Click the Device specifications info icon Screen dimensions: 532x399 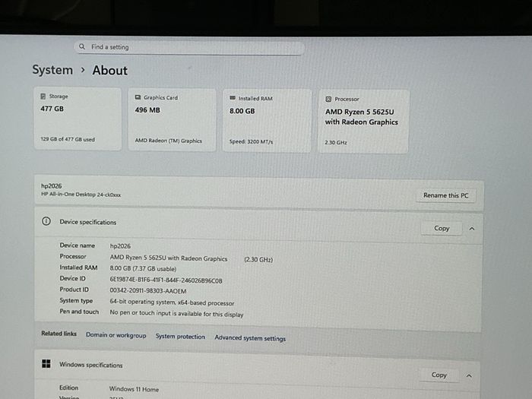click(46, 222)
